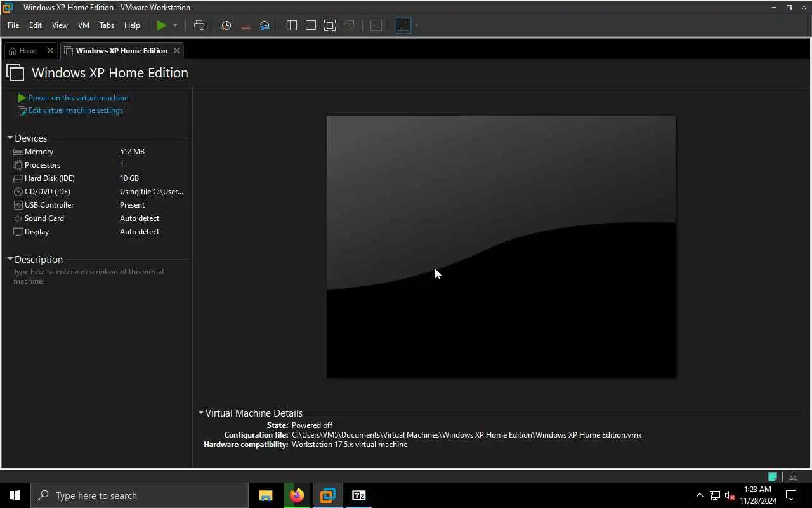Close the Windows XP Home Edition tab

[x=177, y=51]
